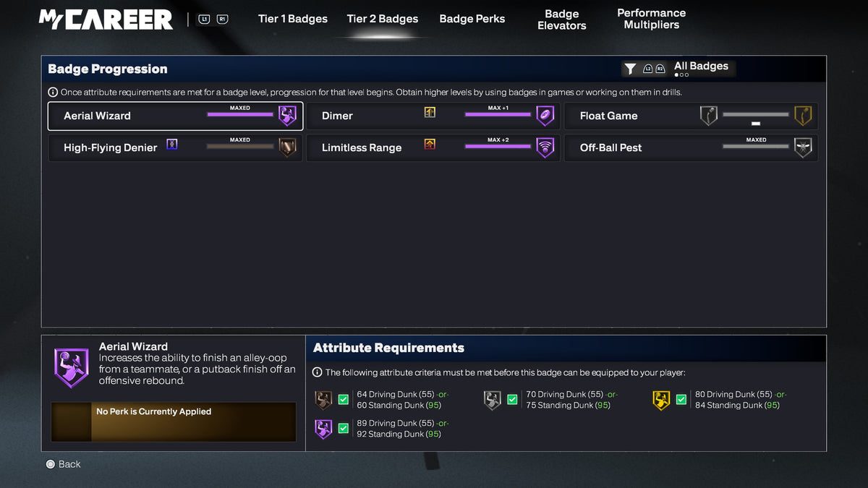The width and height of the screenshot is (868, 488).
Task: Click the bronze tier requirement checkbox
Action: coord(343,400)
